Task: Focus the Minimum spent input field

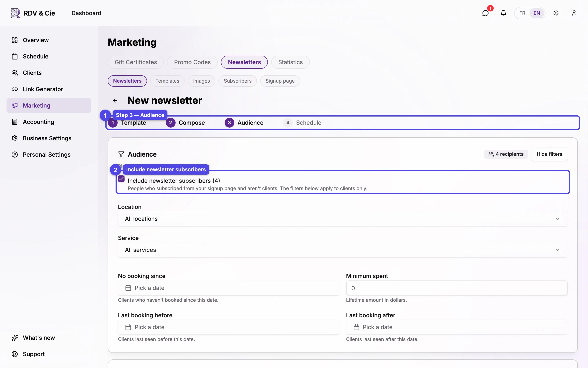Action: pos(457,288)
